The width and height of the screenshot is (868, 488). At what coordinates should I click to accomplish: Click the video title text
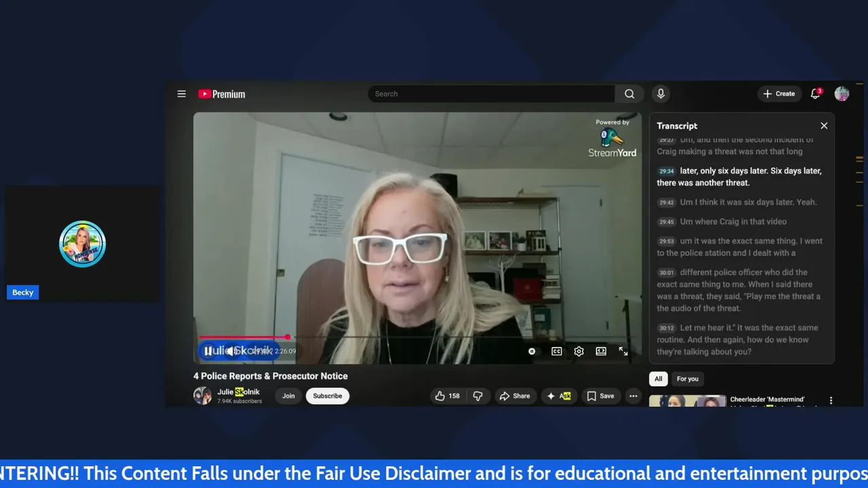click(x=271, y=376)
